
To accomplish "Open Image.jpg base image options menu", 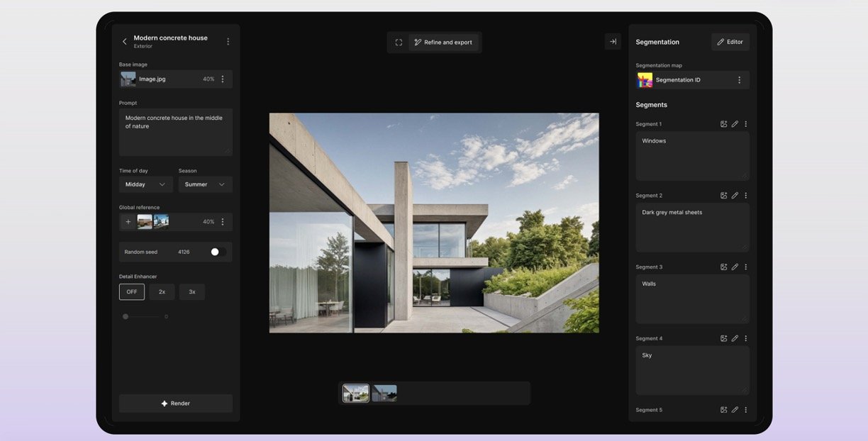I will (x=223, y=79).
